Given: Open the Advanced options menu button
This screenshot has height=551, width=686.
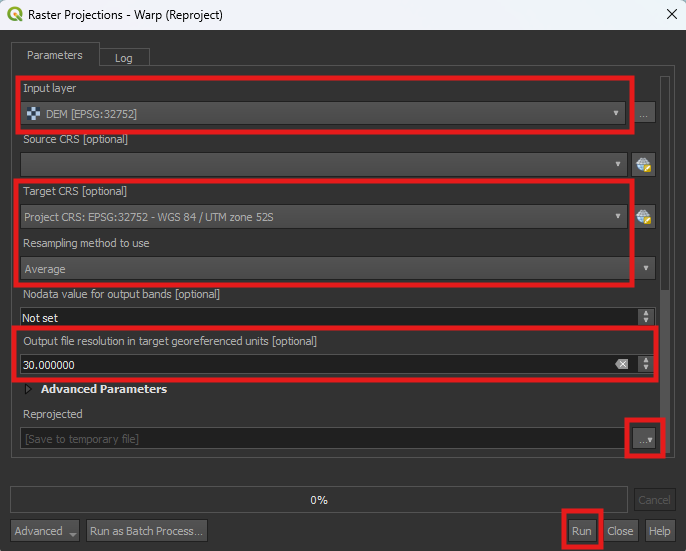Looking at the screenshot, I should (x=45, y=531).
